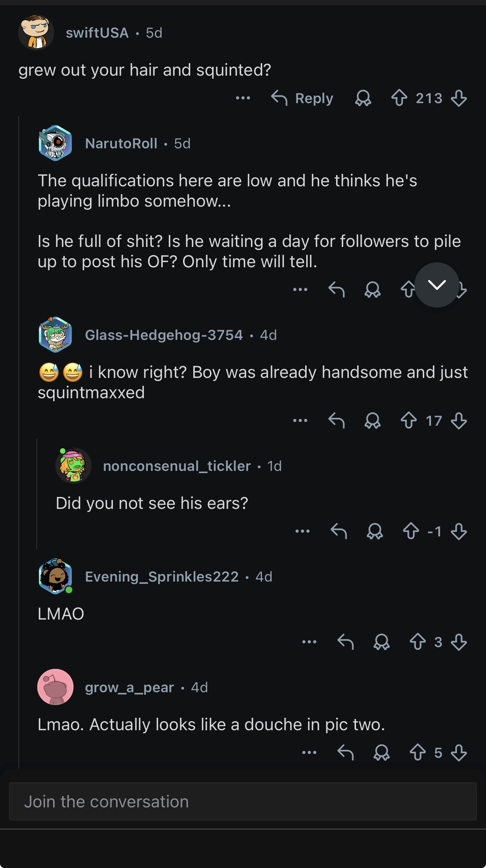
Task: Focus the Join the conversation field
Action: click(243, 801)
